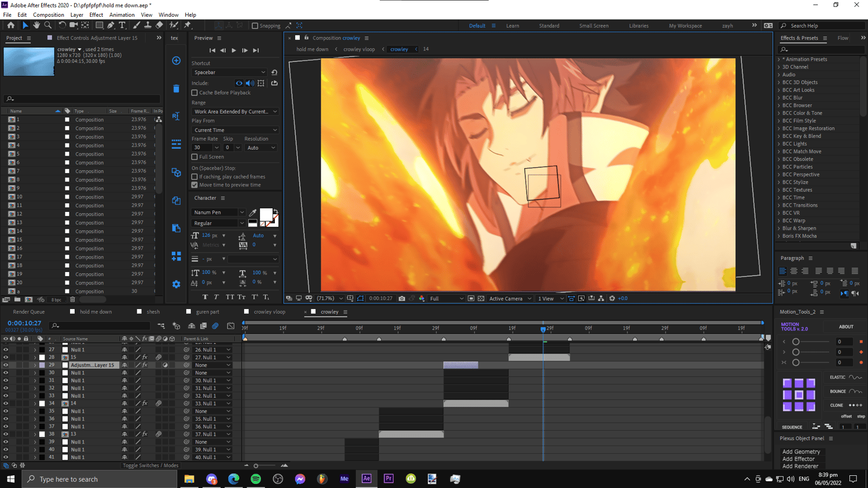Adjust the first Motion Tools slider
The width and height of the screenshot is (868, 488).
796,342
